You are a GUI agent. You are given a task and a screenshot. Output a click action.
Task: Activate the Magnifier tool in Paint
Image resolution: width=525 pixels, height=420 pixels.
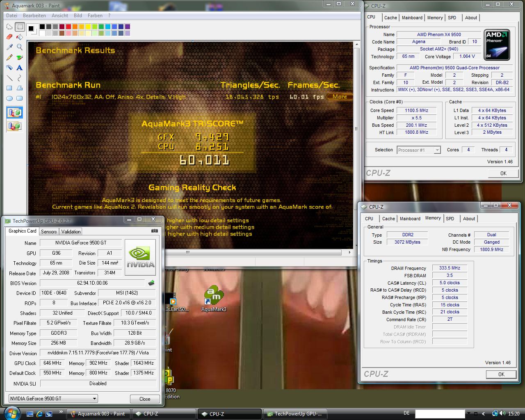click(19, 47)
